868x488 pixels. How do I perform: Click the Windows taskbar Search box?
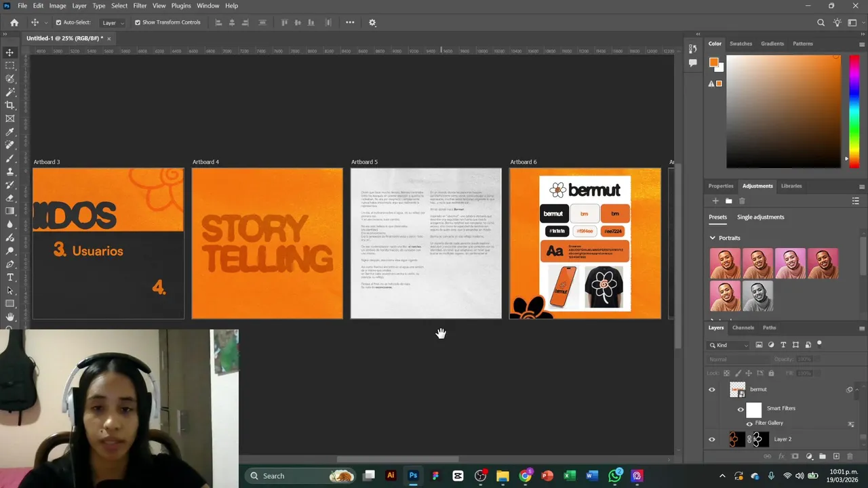[x=300, y=476]
